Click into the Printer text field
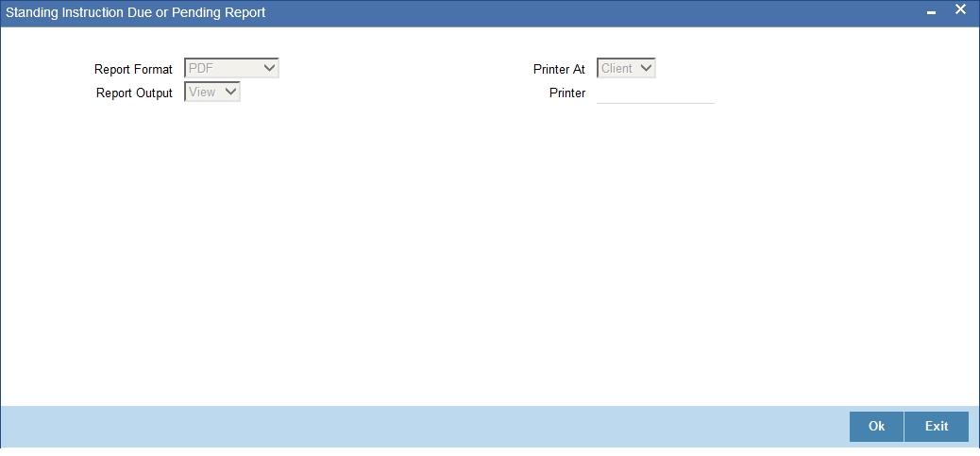 pyautogui.click(x=655, y=93)
